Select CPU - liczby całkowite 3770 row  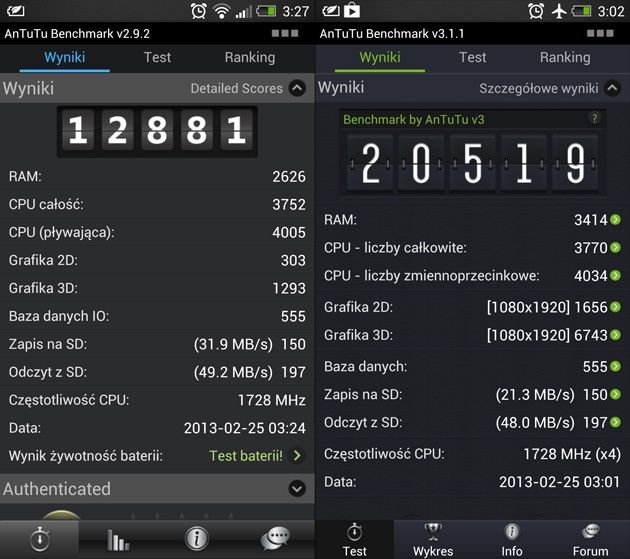pos(472,248)
